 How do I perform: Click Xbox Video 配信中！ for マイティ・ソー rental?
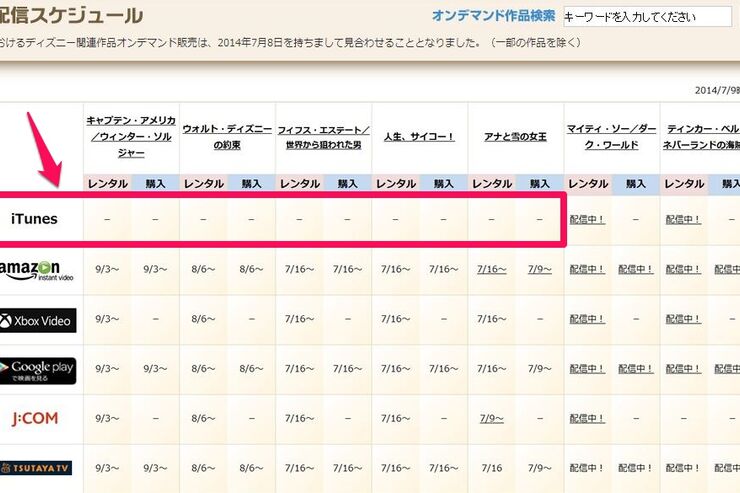pos(587,319)
